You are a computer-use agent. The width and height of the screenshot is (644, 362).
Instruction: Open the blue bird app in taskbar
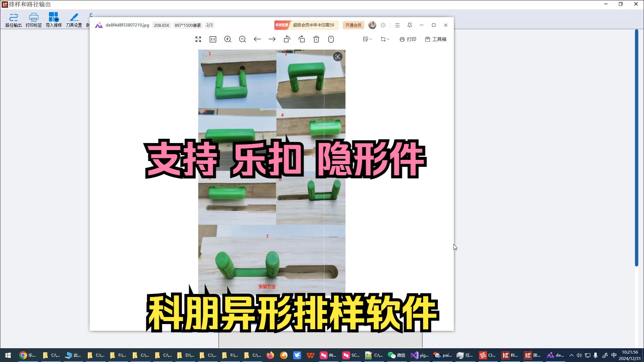point(297,355)
